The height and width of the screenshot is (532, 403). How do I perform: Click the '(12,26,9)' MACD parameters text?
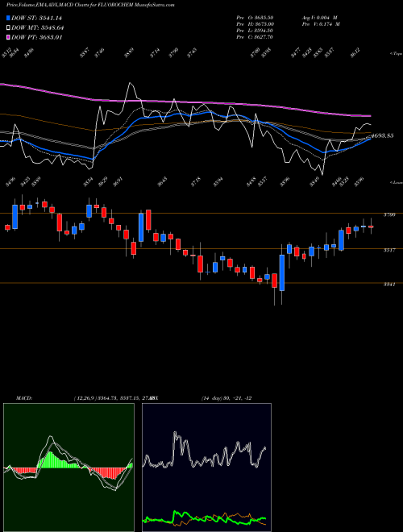pos(85,398)
